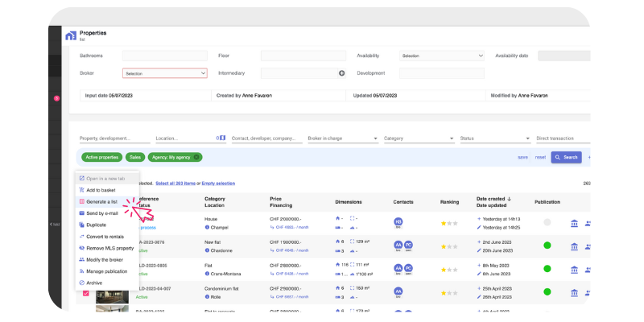This screenshot has width=644, height=322.
Task: Focus the Availability date field
Action: pyautogui.click(x=564, y=56)
